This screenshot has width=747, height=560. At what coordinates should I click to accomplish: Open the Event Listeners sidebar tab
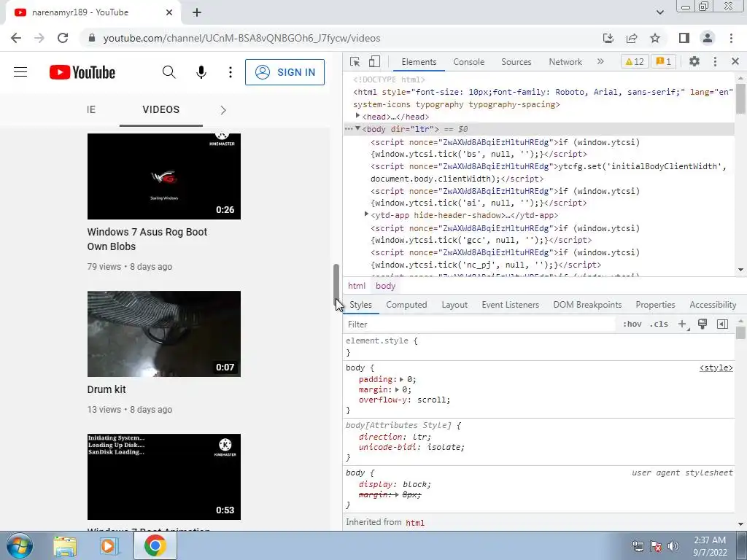pyautogui.click(x=510, y=305)
